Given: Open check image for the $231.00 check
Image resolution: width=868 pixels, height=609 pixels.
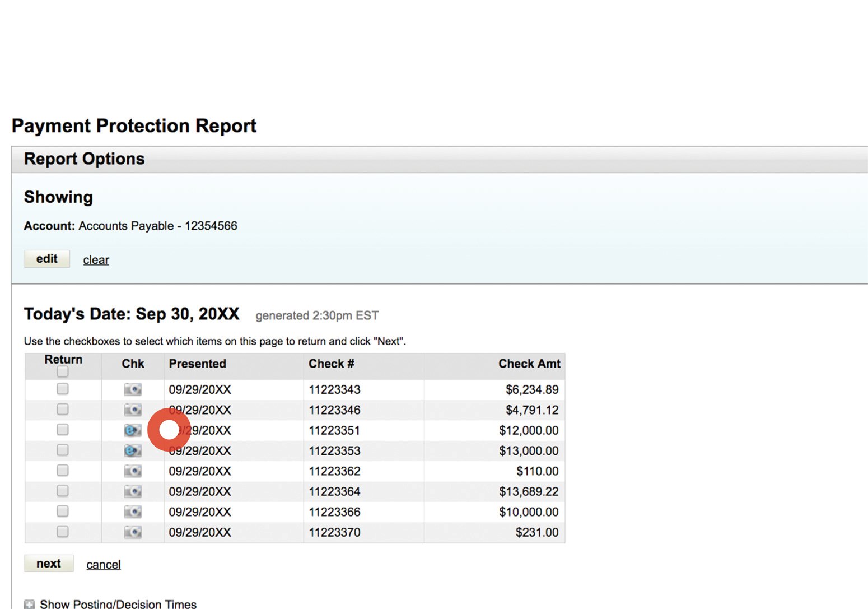Looking at the screenshot, I should click(133, 532).
